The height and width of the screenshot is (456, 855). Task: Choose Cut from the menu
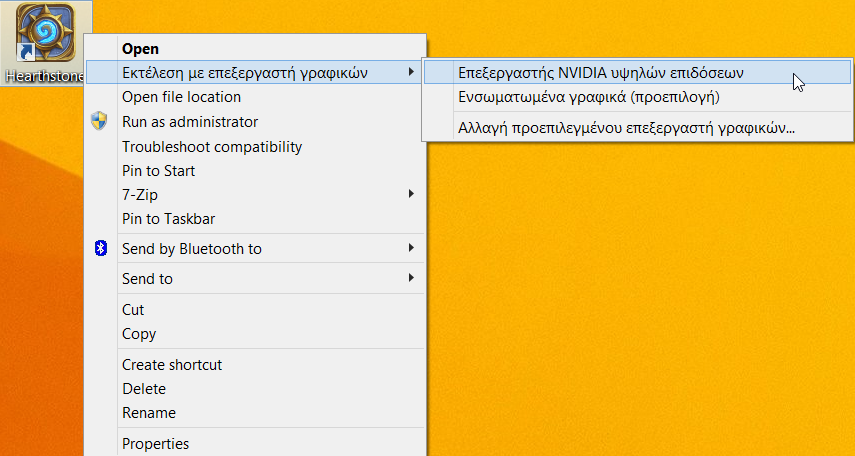point(133,309)
